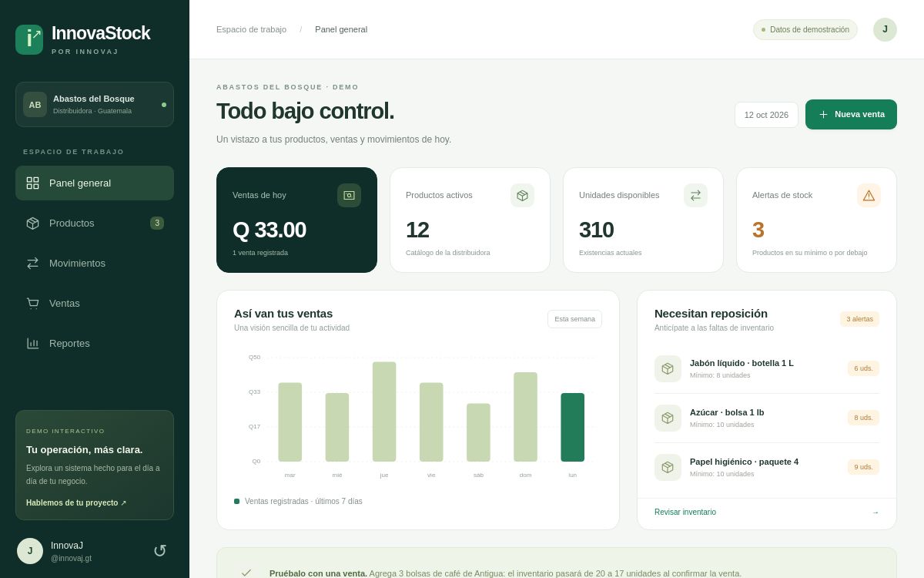
Task: Click the cash icon on Ventas de hoy
Action: click(x=349, y=195)
